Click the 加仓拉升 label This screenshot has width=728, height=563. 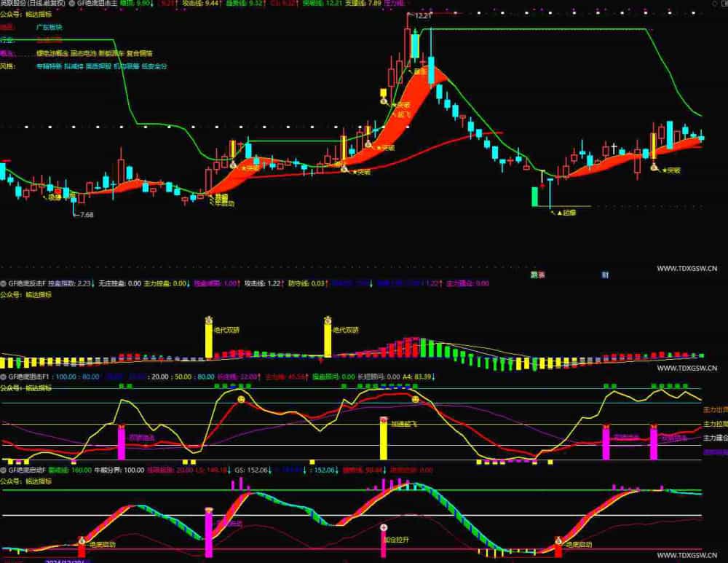[x=397, y=540]
